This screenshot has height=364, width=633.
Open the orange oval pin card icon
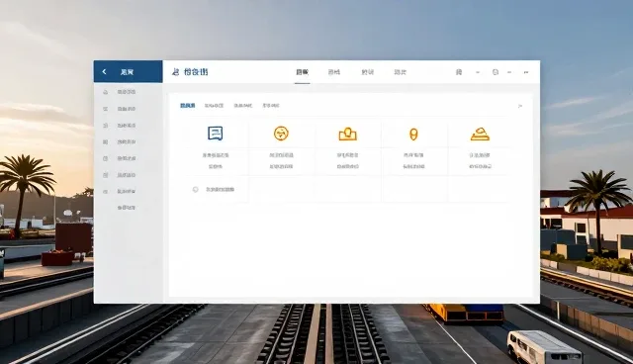click(413, 134)
